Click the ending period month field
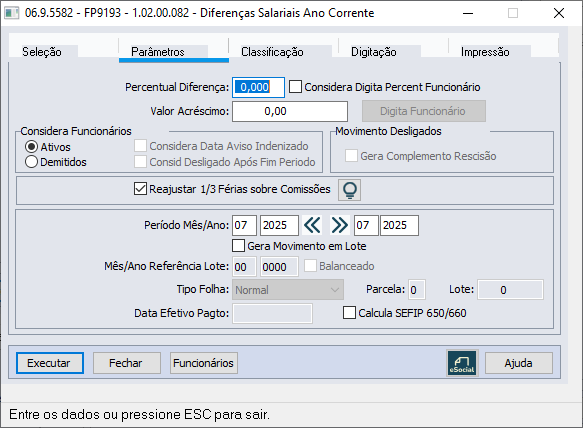583x428 pixels. (366, 225)
